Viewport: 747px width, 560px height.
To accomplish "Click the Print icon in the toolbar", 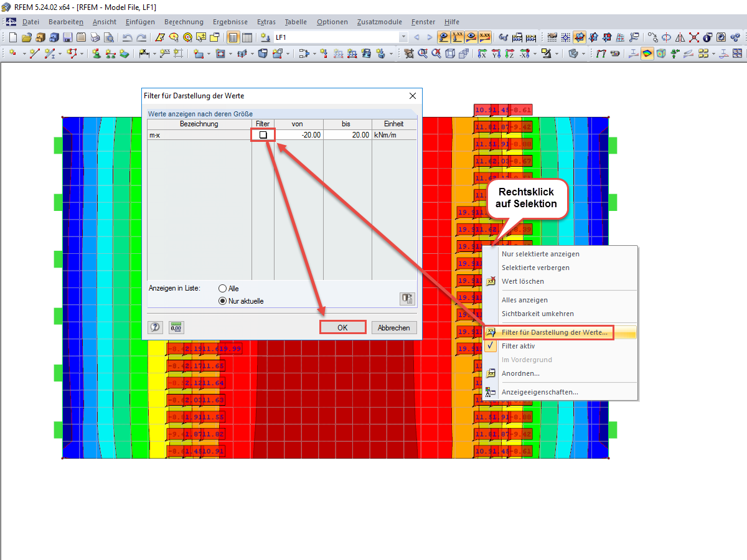I will (95, 37).
